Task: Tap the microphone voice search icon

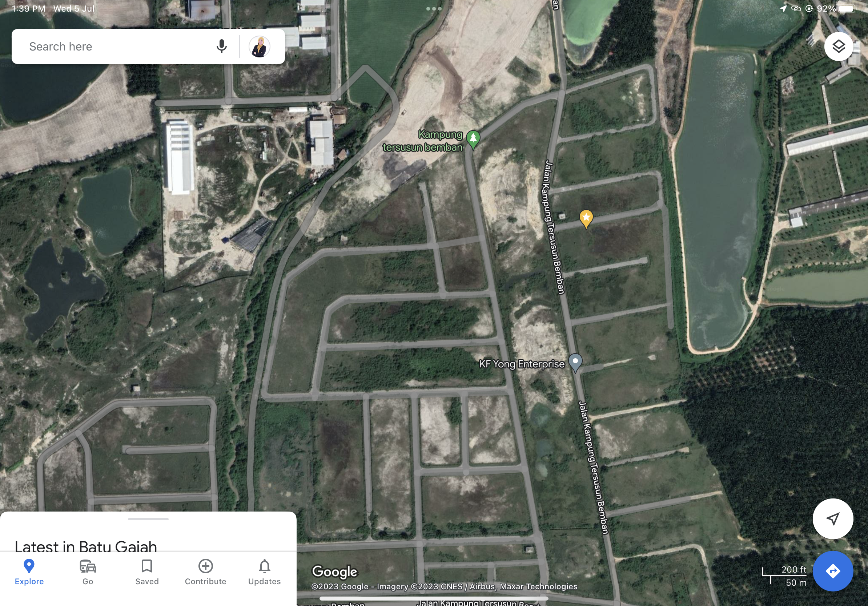Action: (221, 47)
